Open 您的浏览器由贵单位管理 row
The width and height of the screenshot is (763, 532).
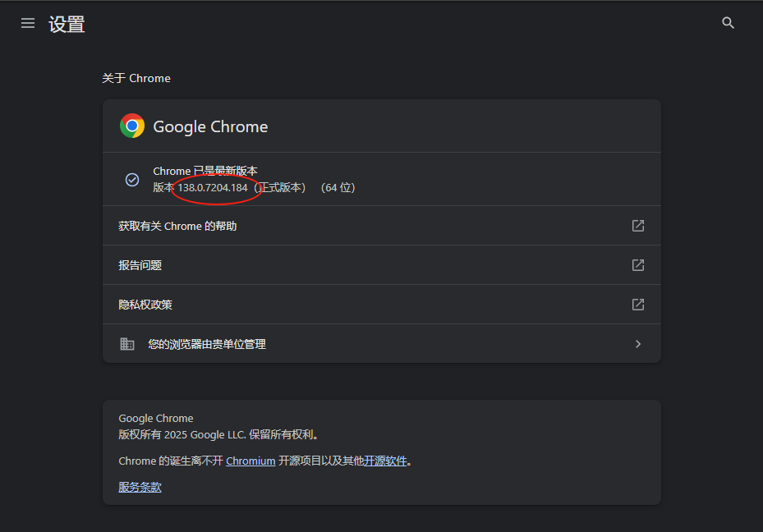381,344
